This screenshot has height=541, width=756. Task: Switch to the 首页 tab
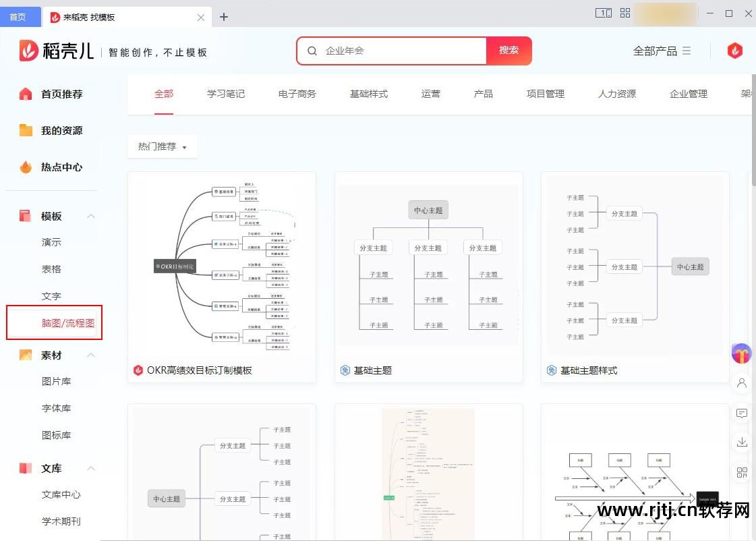click(20, 18)
